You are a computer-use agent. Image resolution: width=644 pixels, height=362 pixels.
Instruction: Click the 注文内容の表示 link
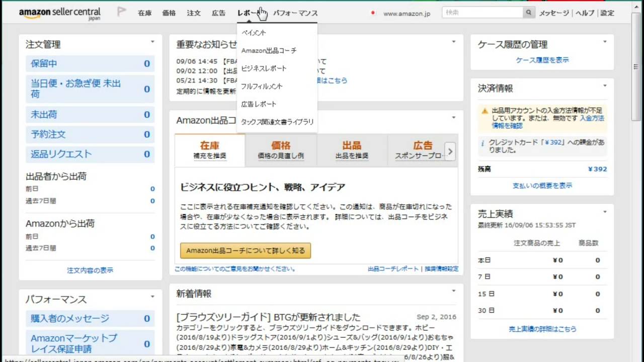90,270
